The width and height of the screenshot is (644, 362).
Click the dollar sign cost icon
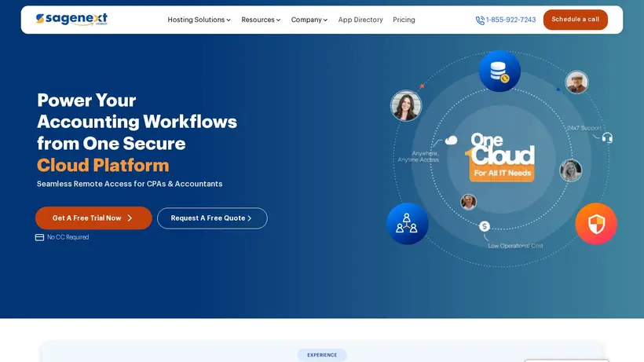pos(485,226)
